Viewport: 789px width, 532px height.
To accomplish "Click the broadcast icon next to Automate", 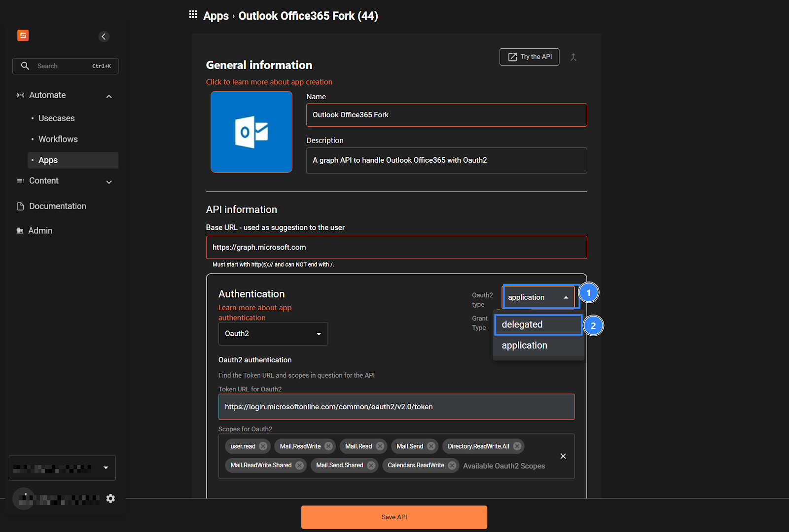I will point(20,95).
